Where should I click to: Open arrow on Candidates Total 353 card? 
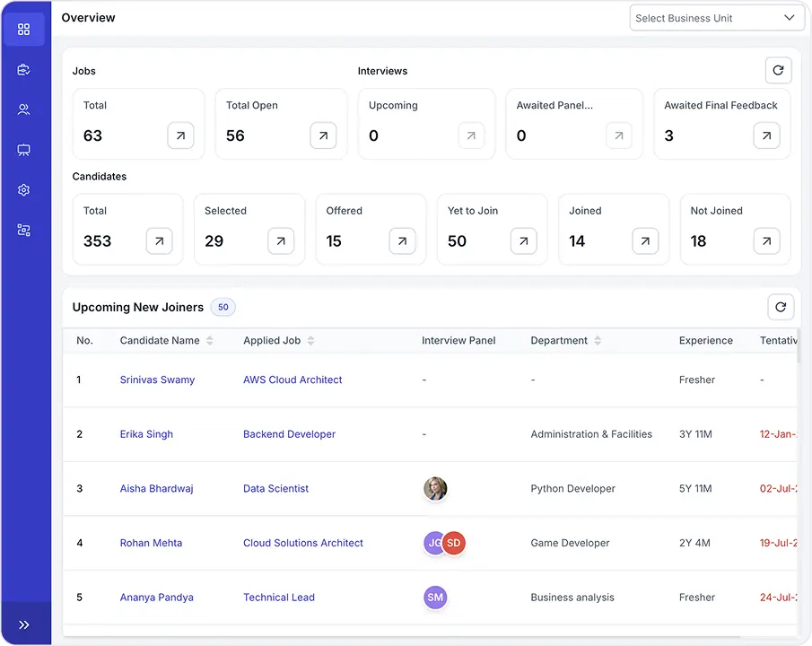pyautogui.click(x=159, y=240)
